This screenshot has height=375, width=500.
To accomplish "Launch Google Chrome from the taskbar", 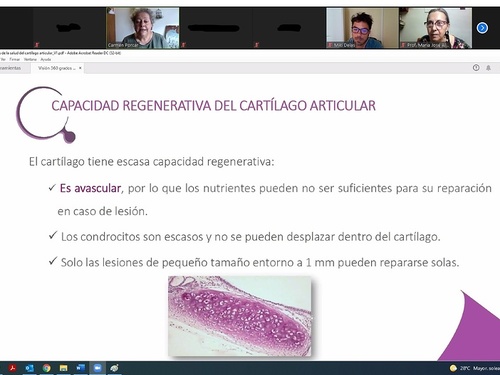I will tap(47, 368).
